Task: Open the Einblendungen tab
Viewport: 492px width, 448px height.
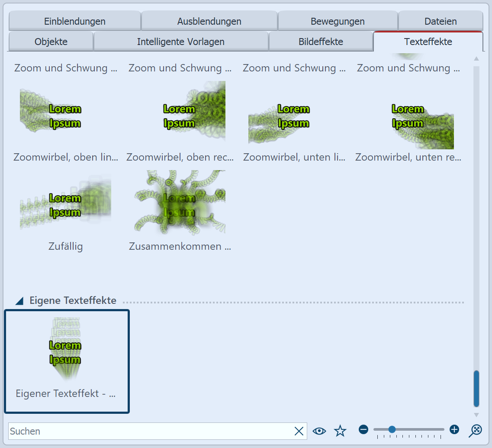Action: [x=74, y=21]
